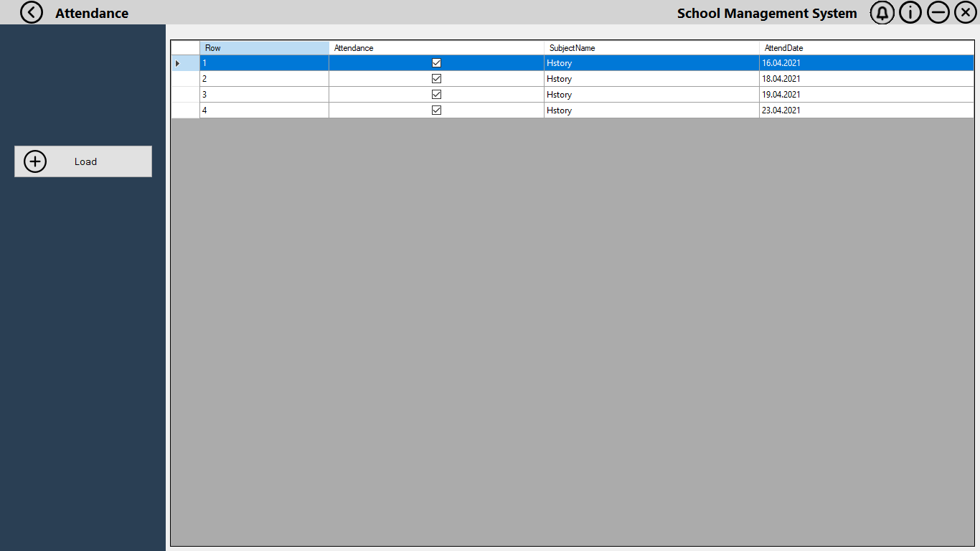Image resolution: width=980 pixels, height=551 pixels.
Task: Close the School Management System
Action: tap(965, 12)
